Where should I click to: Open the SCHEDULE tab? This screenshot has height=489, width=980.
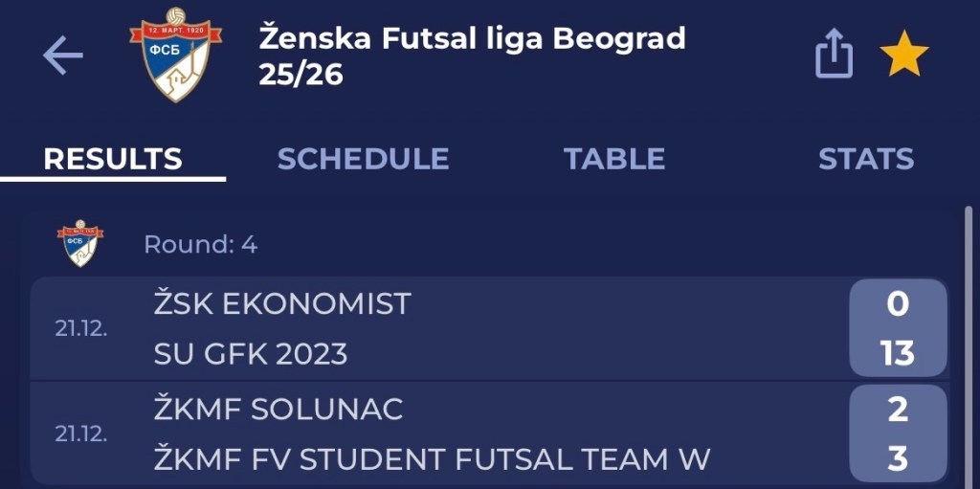click(363, 159)
